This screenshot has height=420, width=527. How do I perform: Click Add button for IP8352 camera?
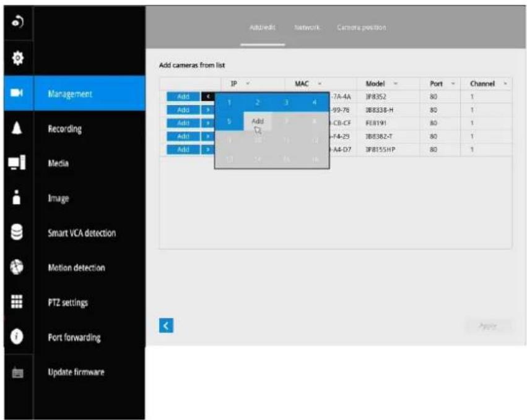pyautogui.click(x=183, y=96)
